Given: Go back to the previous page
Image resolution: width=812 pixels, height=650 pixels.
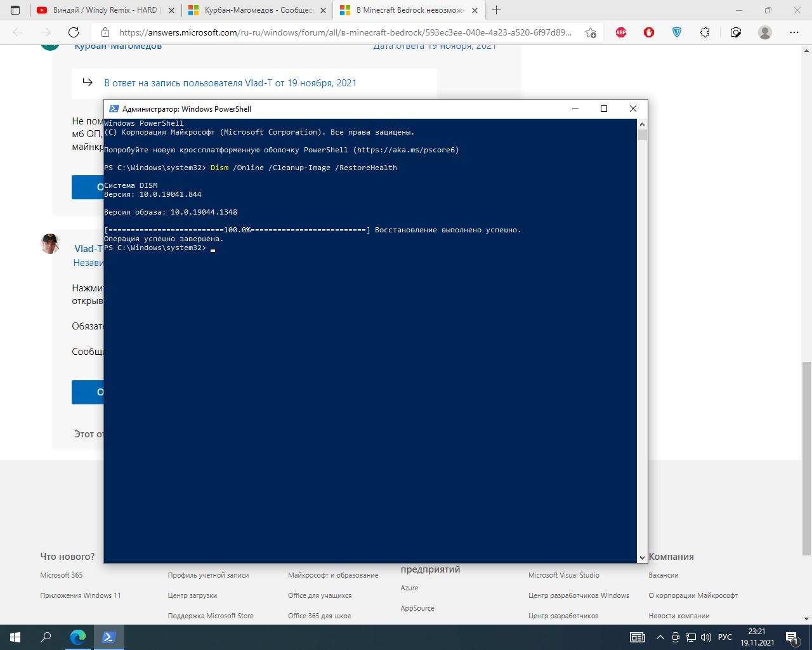Looking at the screenshot, I should point(18,32).
